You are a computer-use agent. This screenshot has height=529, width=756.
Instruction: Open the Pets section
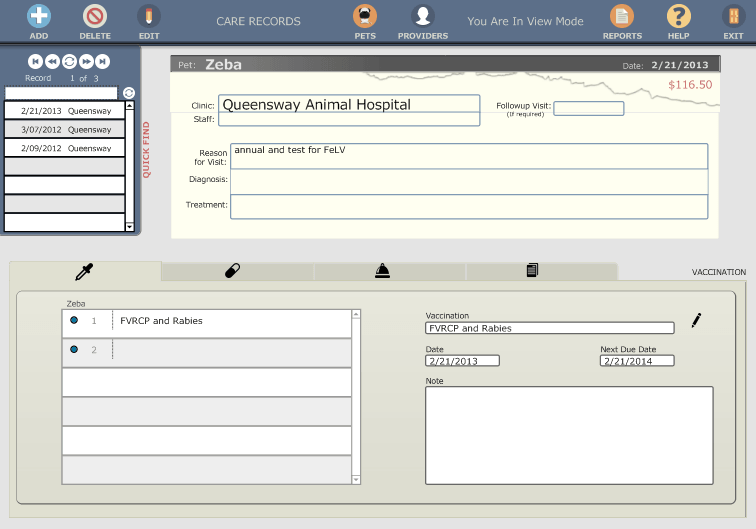(x=365, y=16)
